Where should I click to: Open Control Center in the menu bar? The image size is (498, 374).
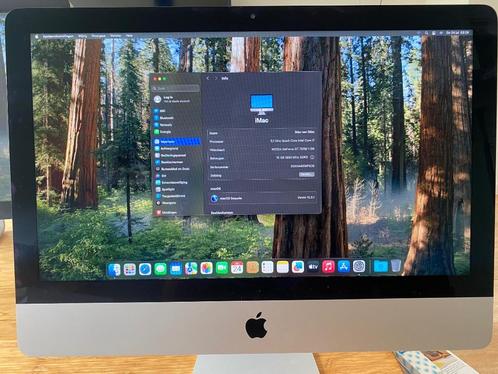pyautogui.click(x=434, y=33)
